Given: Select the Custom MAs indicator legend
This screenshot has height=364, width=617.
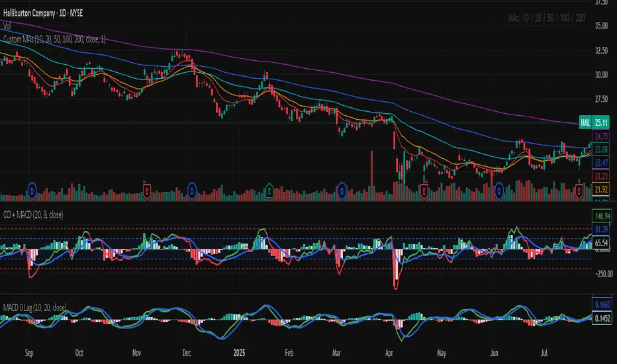Looking at the screenshot, I should (54, 39).
